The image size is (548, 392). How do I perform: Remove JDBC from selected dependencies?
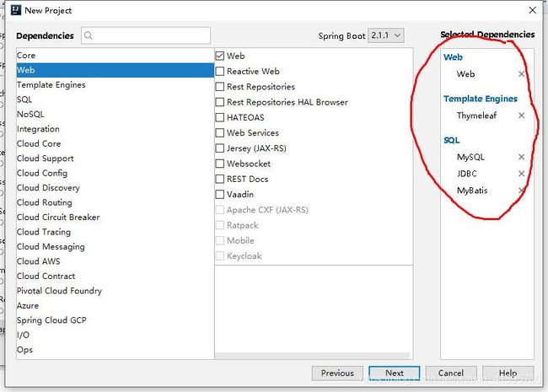pyautogui.click(x=521, y=174)
